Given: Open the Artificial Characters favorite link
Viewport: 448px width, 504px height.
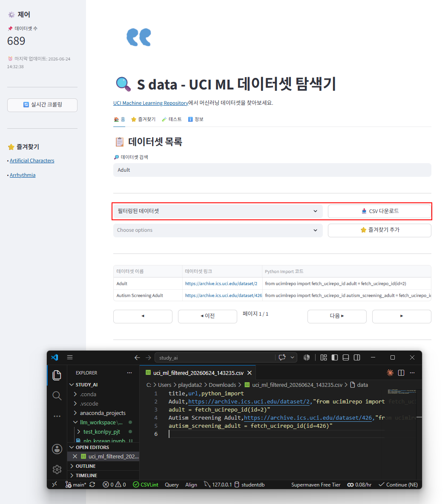Looking at the screenshot, I should [x=32, y=160].
